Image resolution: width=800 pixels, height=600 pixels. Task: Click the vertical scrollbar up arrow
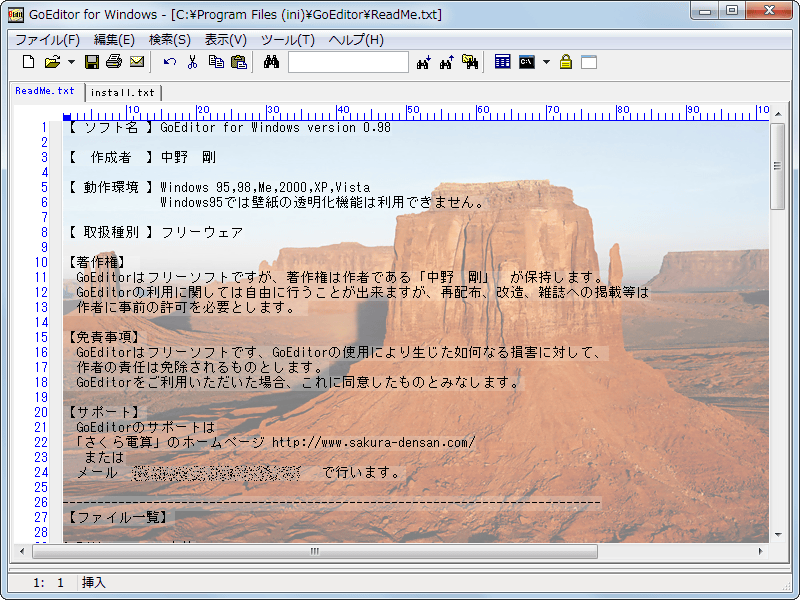pos(778,113)
